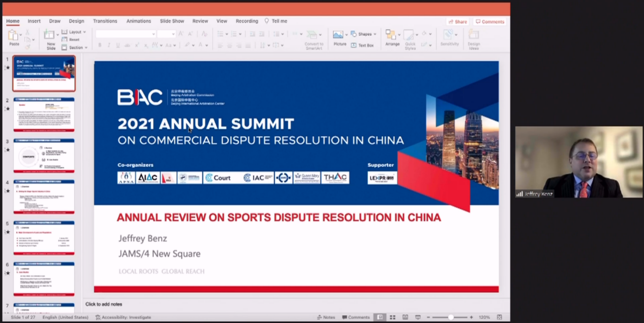Click the Paste clipboard icon
Screen dimensions: 644x323
pos(13,35)
